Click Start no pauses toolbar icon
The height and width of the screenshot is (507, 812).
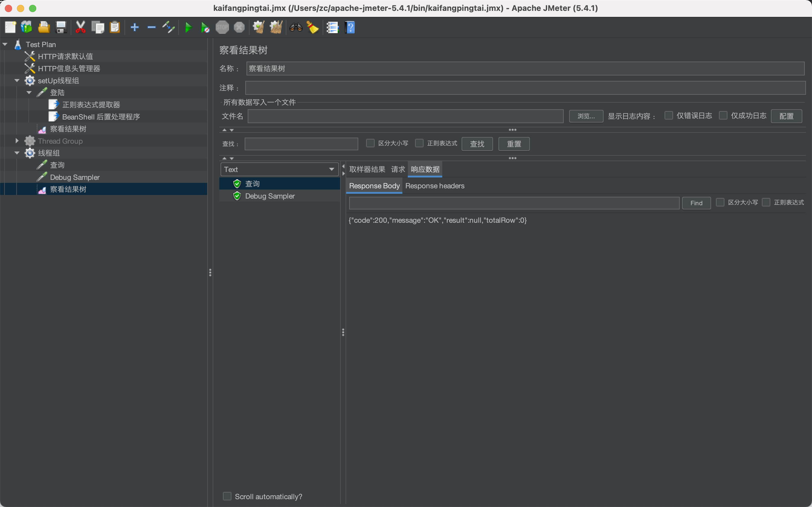pyautogui.click(x=205, y=27)
